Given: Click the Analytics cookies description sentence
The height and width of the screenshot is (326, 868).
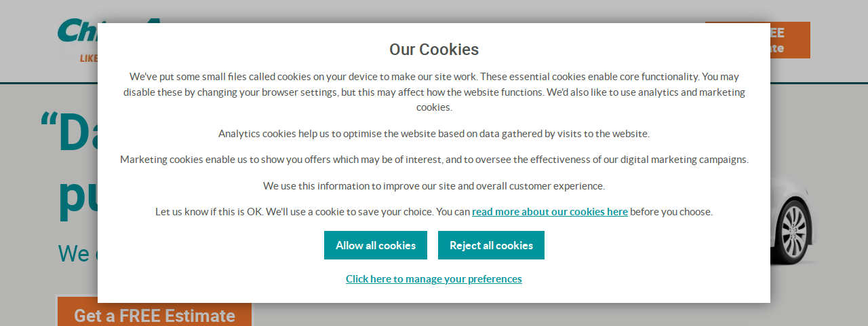Looking at the screenshot, I should tap(434, 133).
